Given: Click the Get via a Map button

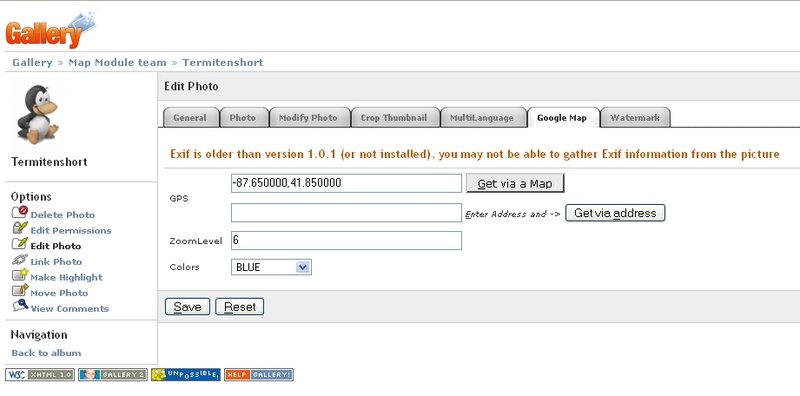Looking at the screenshot, I should tap(515, 184).
